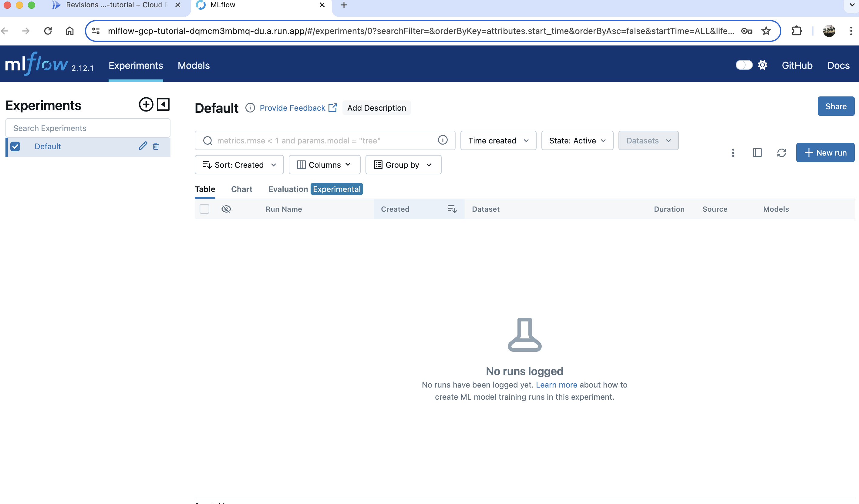Click the pencil icon to rename Default
The height and width of the screenshot is (504, 859).
[143, 146]
